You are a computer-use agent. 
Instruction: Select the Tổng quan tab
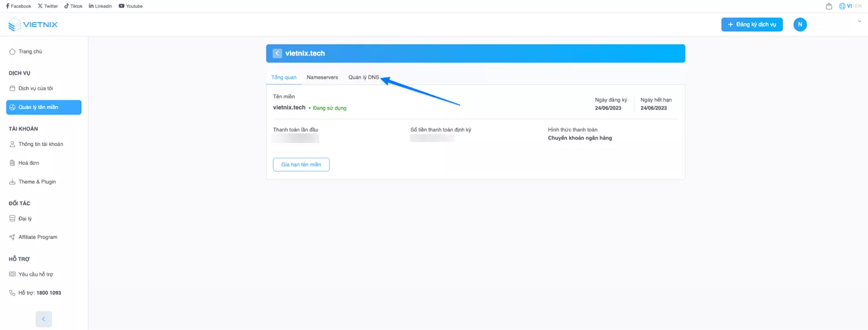tap(284, 78)
